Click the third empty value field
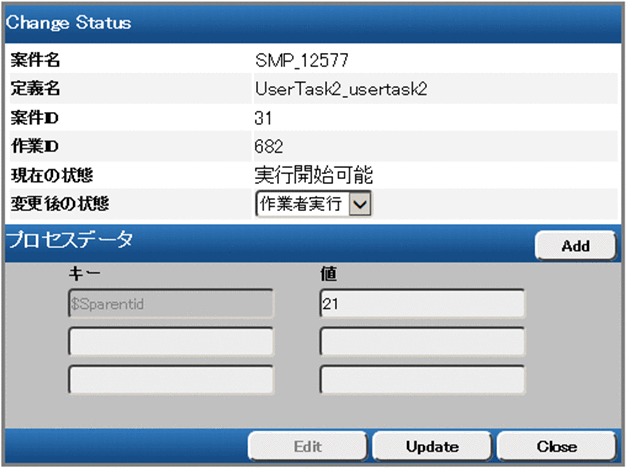The height and width of the screenshot is (468, 627). 422,379
